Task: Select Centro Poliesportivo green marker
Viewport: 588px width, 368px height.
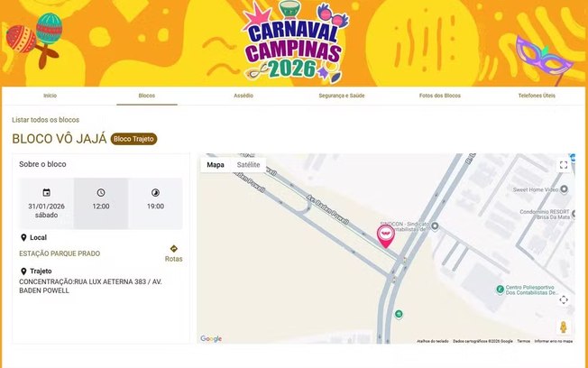Action: [x=500, y=290]
